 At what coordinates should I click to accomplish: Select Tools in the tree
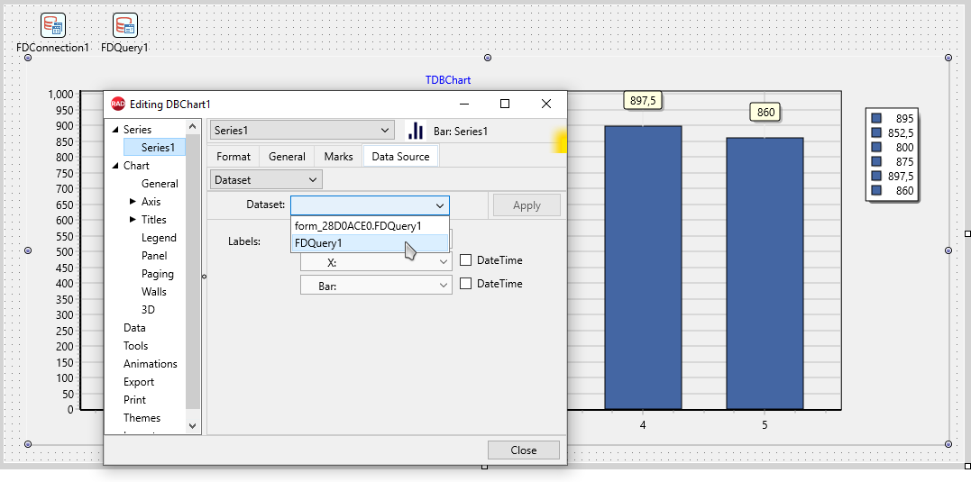tap(135, 346)
